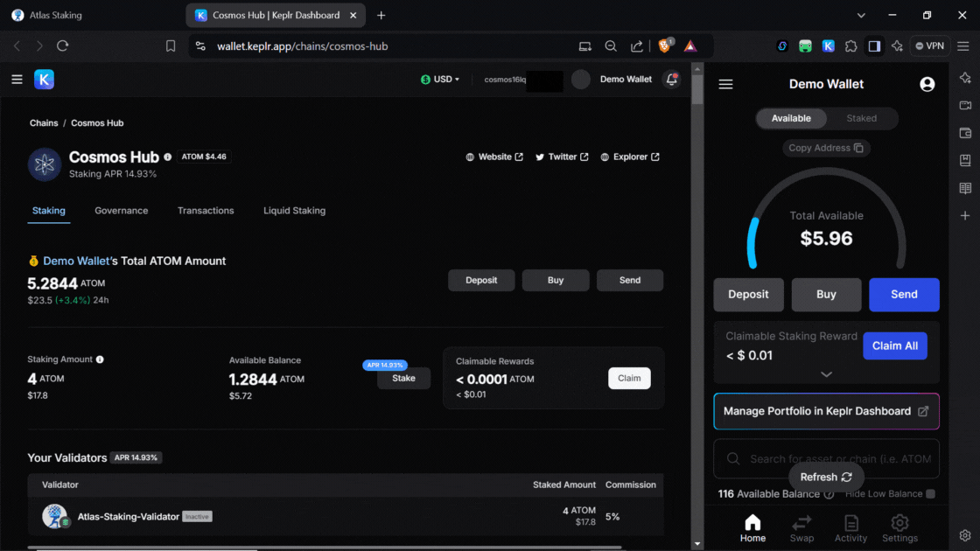
Task: Click the Claim All button
Action: tap(894, 345)
